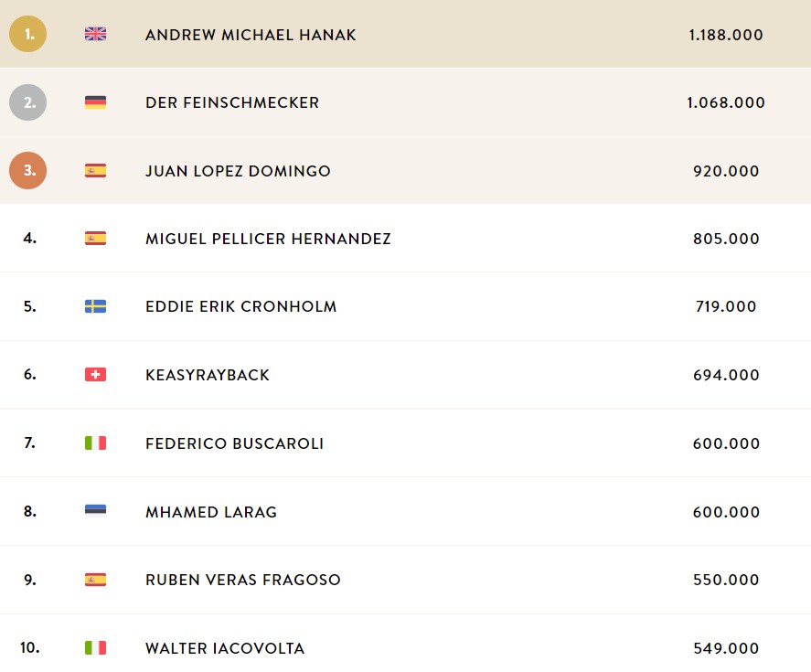Click the Italian flag beside Federico Buscaroli
811x672 pixels.
[x=95, y=443]
